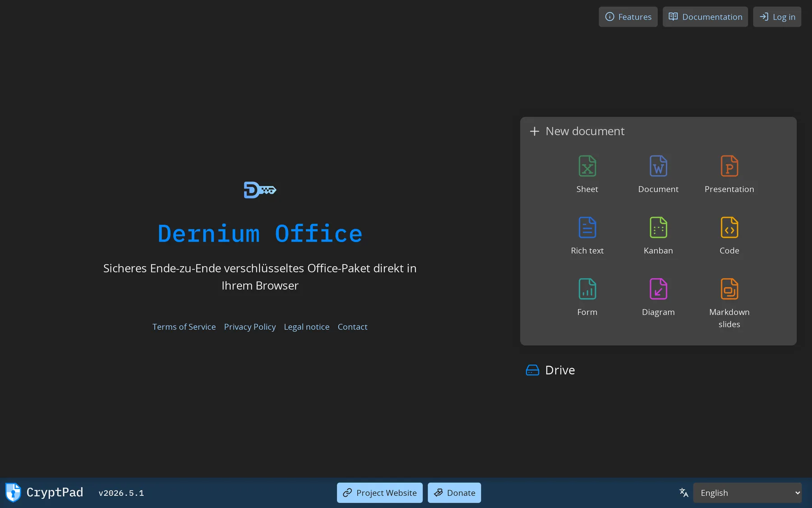
Task: Open the Contact link
Action: coord(352,326)
